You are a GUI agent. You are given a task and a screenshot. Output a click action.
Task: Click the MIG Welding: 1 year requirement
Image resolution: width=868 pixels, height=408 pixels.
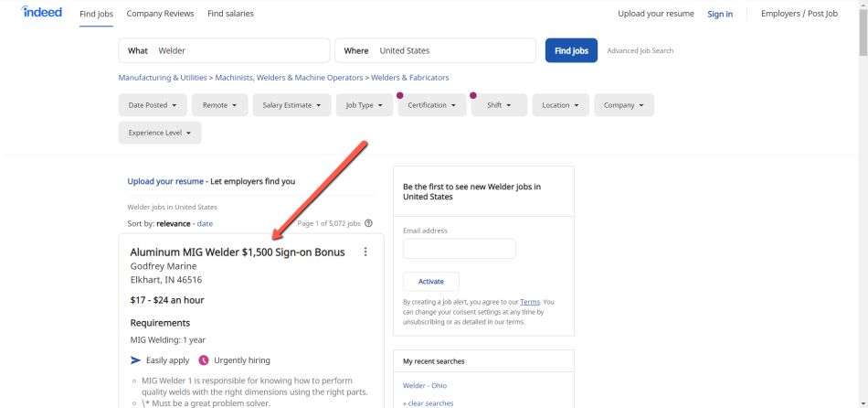point(168,339)
